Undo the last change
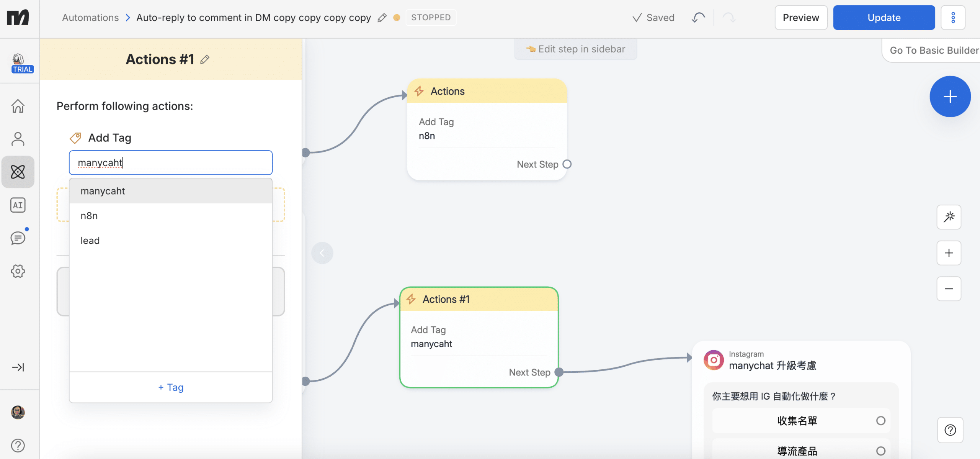This screenshot has height=459, width=980. click(x=699, y=18)
